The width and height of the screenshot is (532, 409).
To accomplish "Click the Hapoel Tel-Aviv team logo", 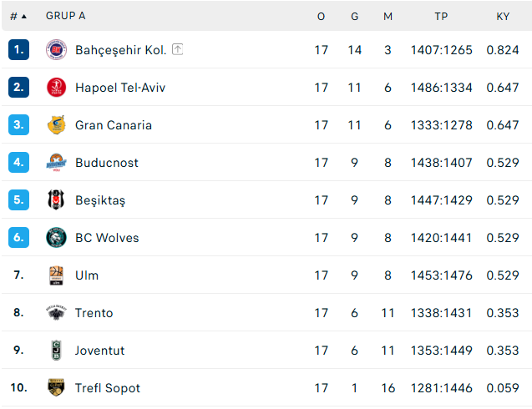I will tap(56, 88).
